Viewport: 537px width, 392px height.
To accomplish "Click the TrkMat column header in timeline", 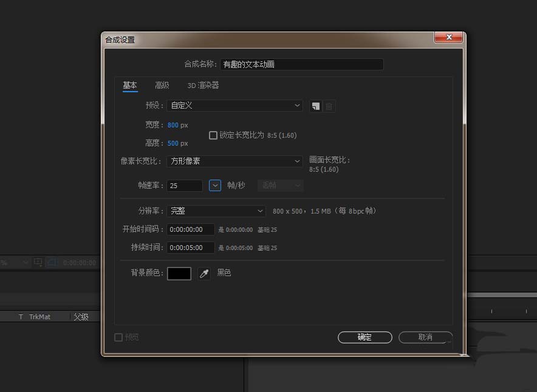I will 41,316.
